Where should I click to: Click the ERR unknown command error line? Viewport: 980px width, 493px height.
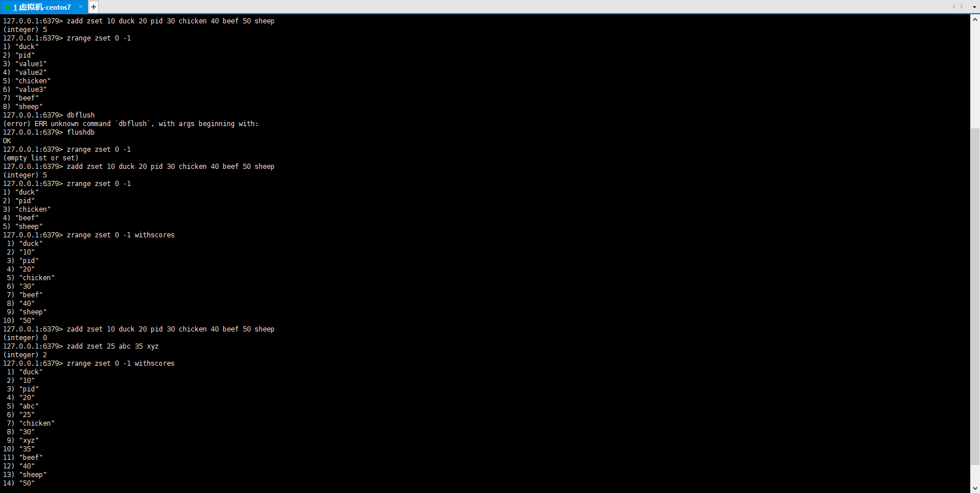coord(131,124)
